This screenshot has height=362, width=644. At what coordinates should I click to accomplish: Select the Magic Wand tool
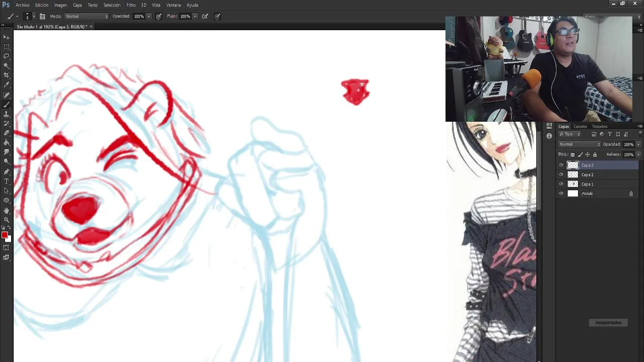pyautogui.click(x=7, y=66)
